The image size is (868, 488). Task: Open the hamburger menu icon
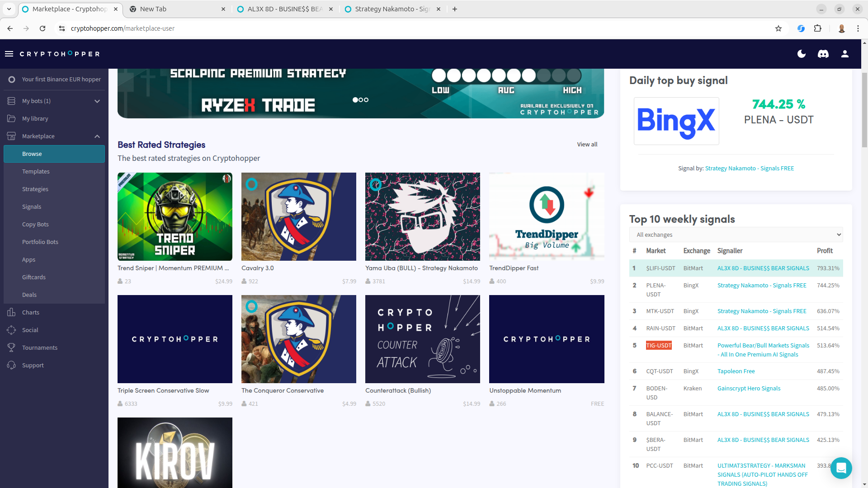tap(9, 54)
